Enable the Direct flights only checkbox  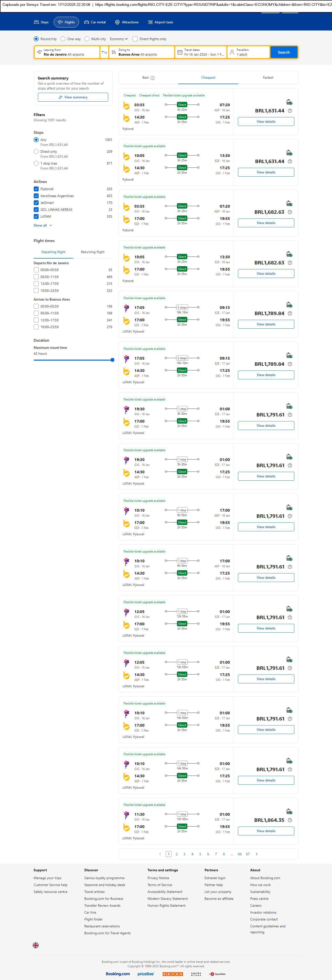click(x=135, y=39)
